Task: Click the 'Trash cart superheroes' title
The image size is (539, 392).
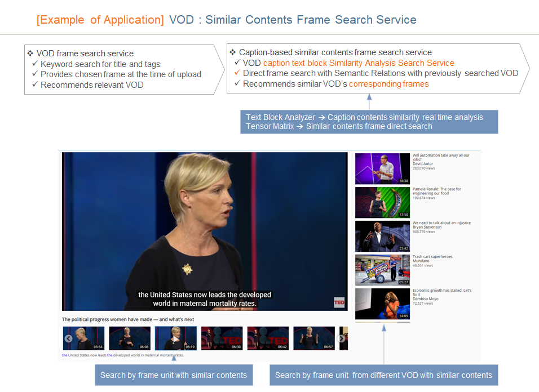Action: point(432,256)
